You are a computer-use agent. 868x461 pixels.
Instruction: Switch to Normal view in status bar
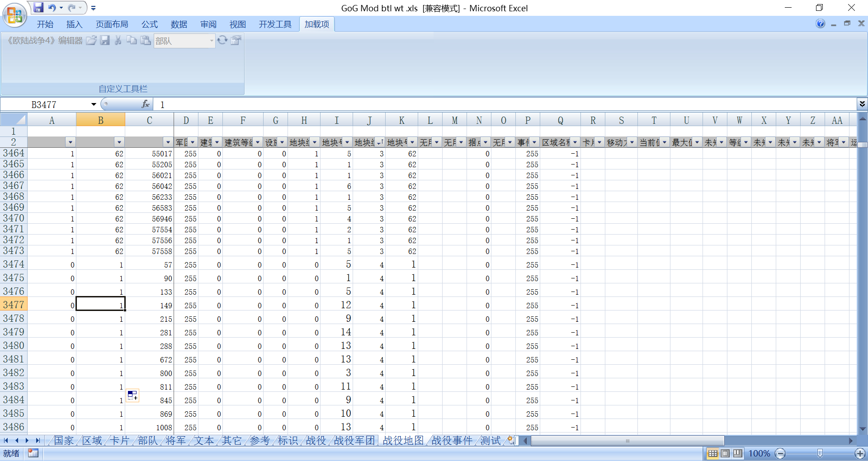tap(712, 453)
